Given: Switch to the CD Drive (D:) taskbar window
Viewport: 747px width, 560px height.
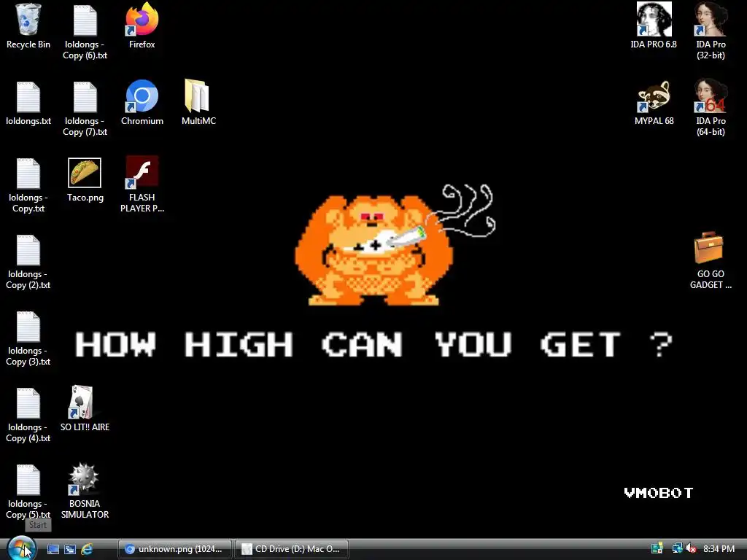Looking at the screenshot, I should (292, 549).
